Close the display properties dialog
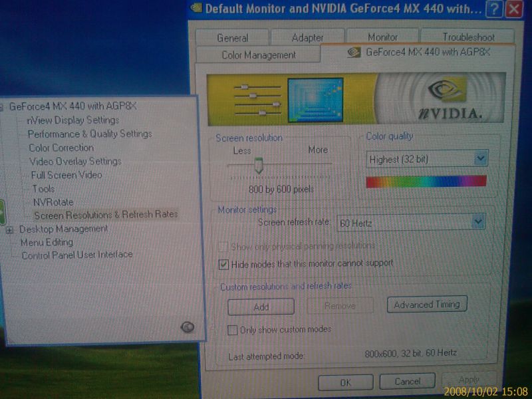 (x=514, y=9)
